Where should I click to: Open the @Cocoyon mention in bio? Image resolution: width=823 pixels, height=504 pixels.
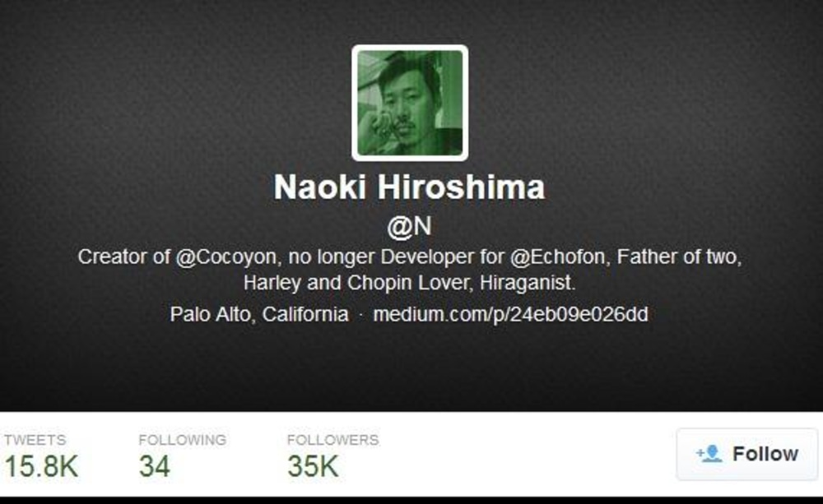(x=226, y=257)
